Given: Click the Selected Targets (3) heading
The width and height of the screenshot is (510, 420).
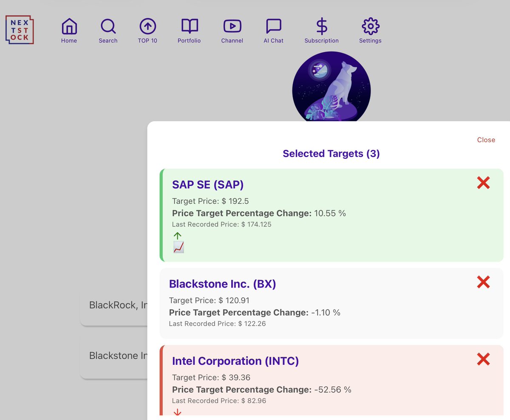Looking at the screenshot, I should 331,154.
